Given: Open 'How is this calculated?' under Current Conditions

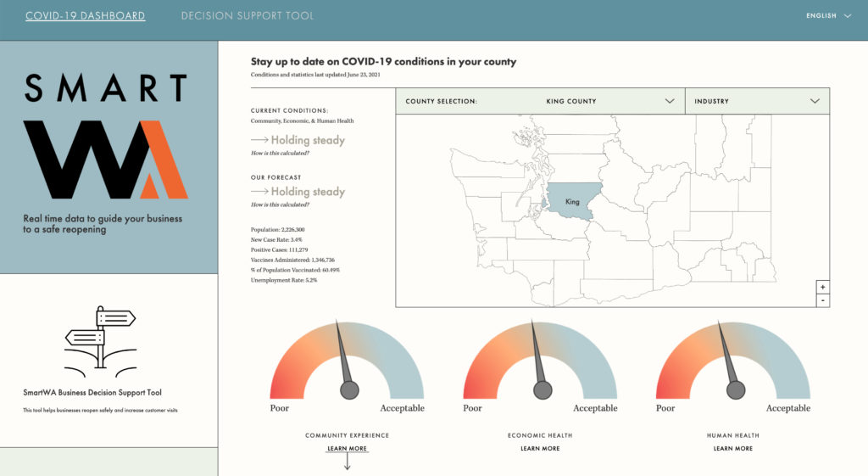Looking at the screenshot, I should [x=280, y=153].
